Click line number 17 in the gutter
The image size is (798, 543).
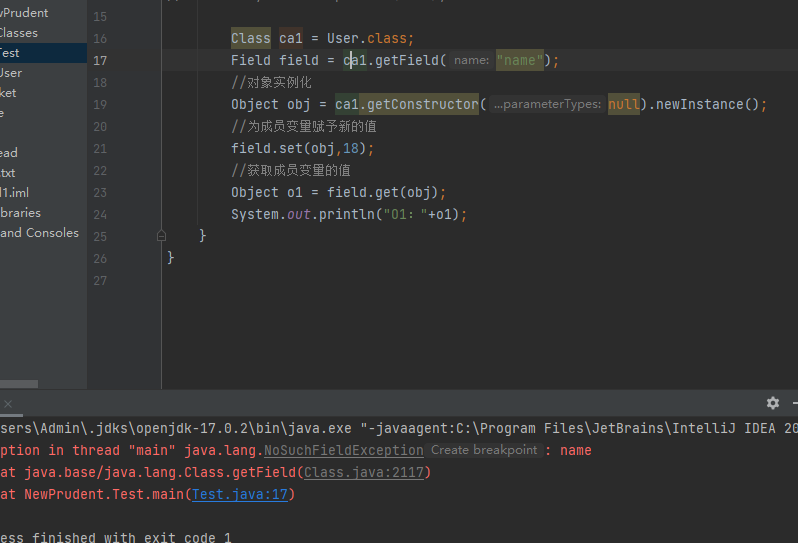(x=100, y=61)
